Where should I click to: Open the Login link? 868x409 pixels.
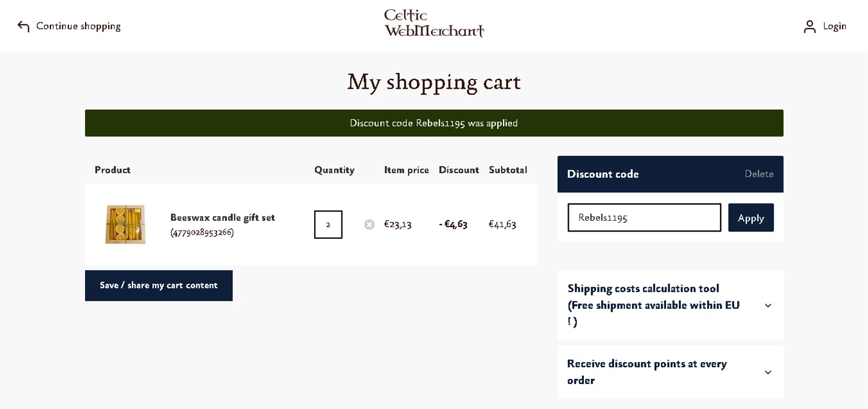(834, 26)
